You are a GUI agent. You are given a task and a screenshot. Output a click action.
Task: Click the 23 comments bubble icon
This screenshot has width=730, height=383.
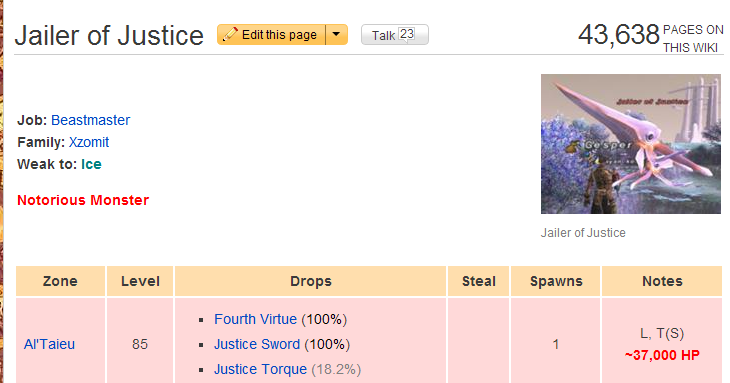pyautogui.click(x=407, y=34)
